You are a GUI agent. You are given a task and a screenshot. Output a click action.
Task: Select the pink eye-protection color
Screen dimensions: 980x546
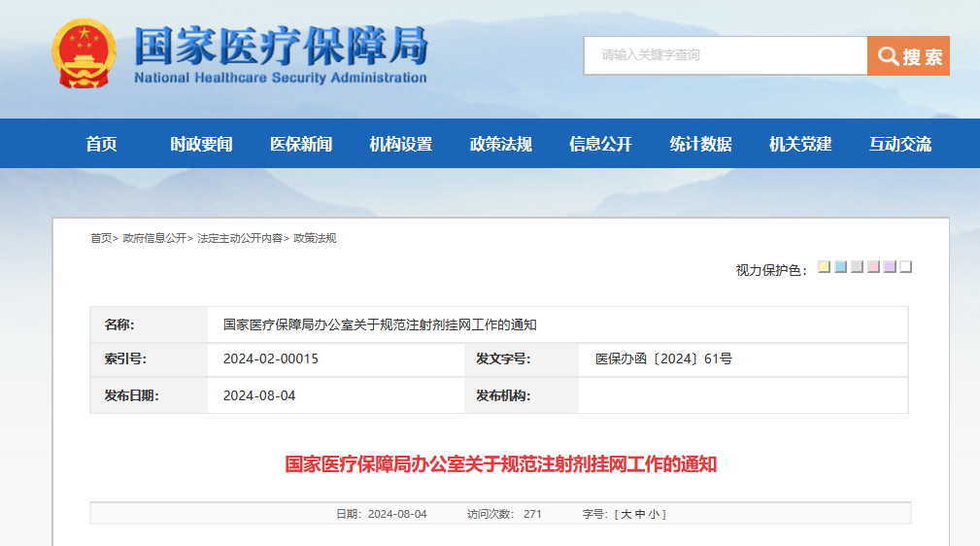tap(873, 267)
